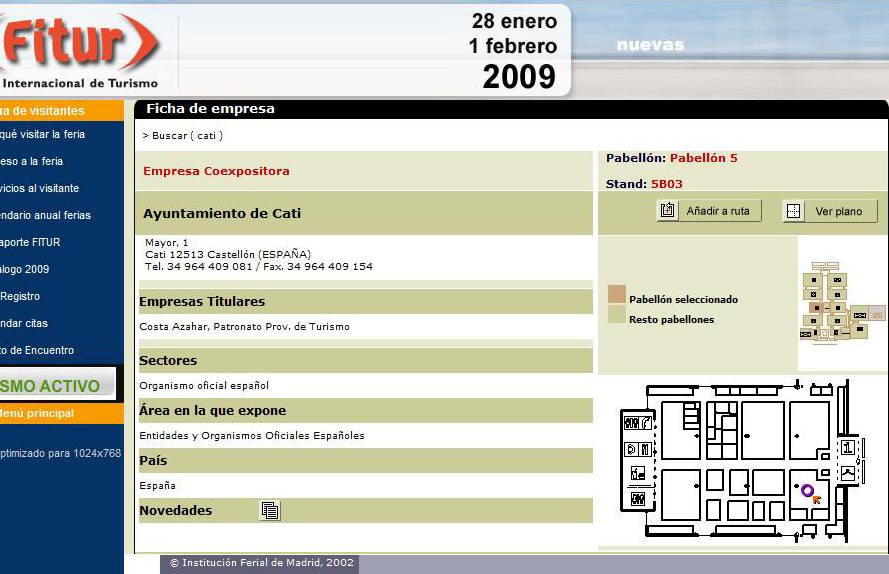This screenshot has width=889, height=574.
Task: Click the 'Ficha de empresa' title
Action: point(210,109)
